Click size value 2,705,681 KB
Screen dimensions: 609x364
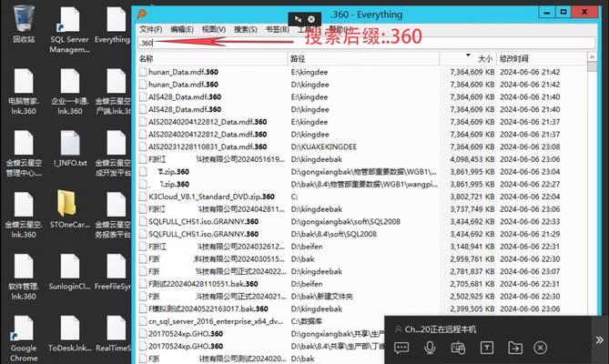472,284
